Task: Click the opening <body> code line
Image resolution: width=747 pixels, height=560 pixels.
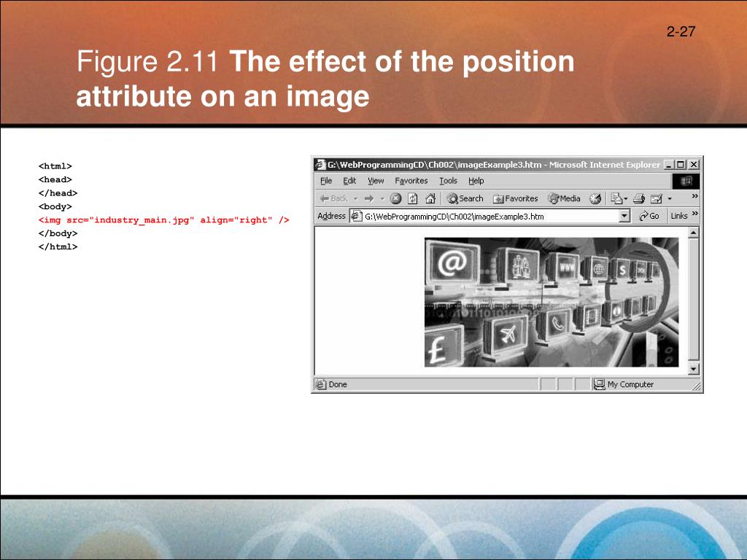Action: [x=55, y=206]
